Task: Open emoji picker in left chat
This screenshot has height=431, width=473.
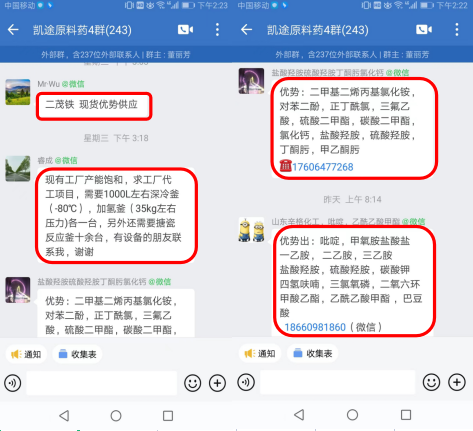Action: [193, 383]
